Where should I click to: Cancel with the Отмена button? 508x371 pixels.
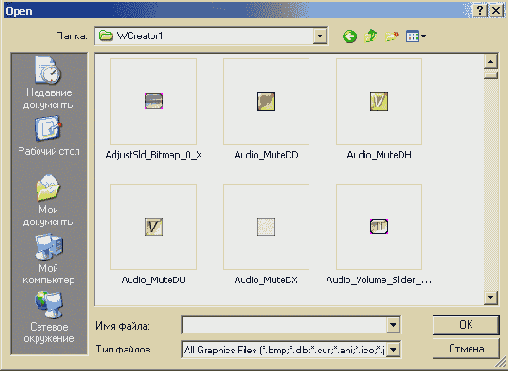pos(466,349)
